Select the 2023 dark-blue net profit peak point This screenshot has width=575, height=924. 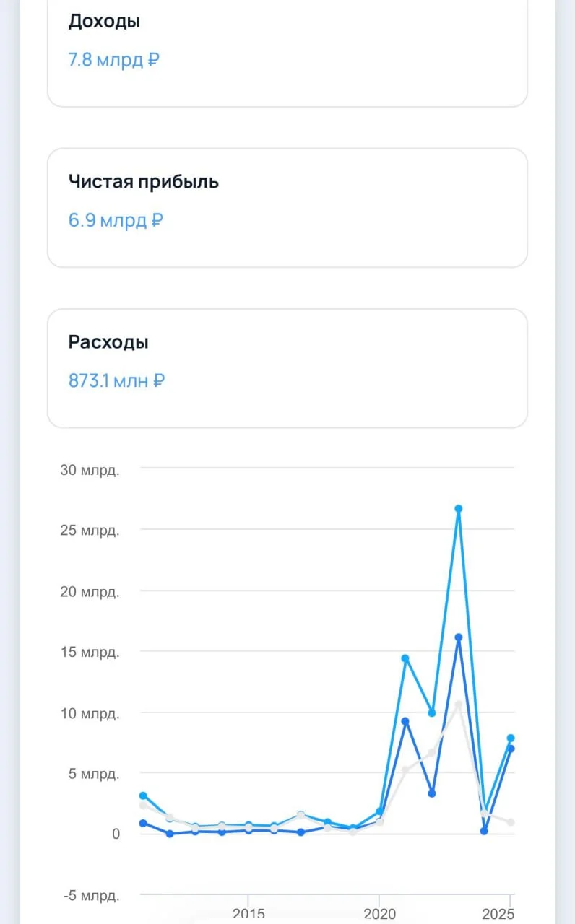[x=458, y=637]
